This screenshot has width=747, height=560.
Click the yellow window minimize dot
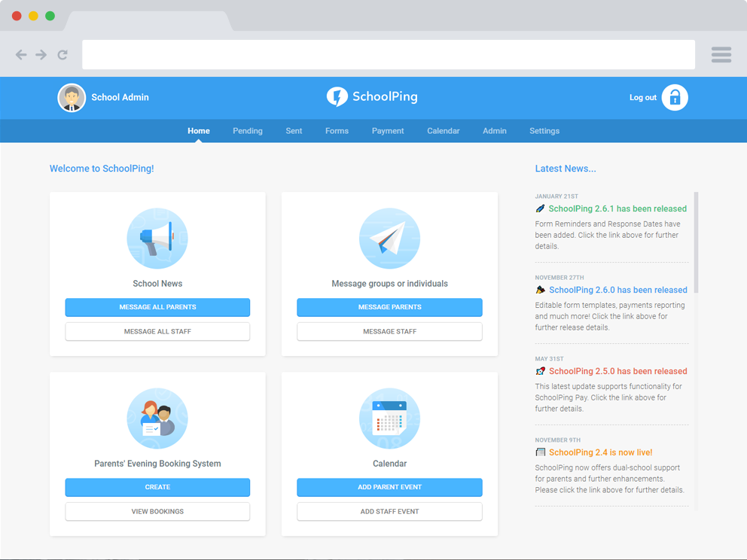tap(33, 16)
